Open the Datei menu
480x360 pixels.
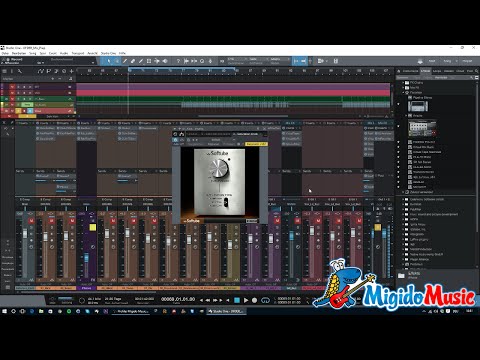pos(5,53)
